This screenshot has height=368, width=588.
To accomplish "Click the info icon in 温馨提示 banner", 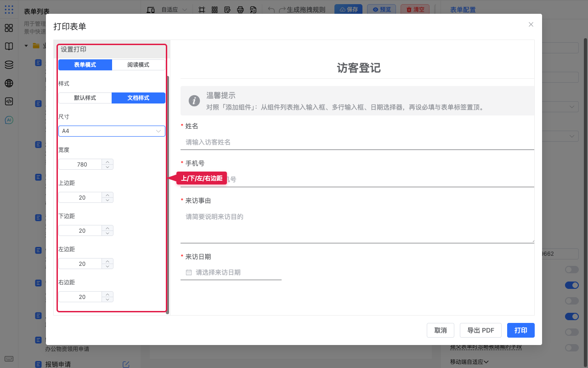I will pyautogui.click(x=194, y=101).
